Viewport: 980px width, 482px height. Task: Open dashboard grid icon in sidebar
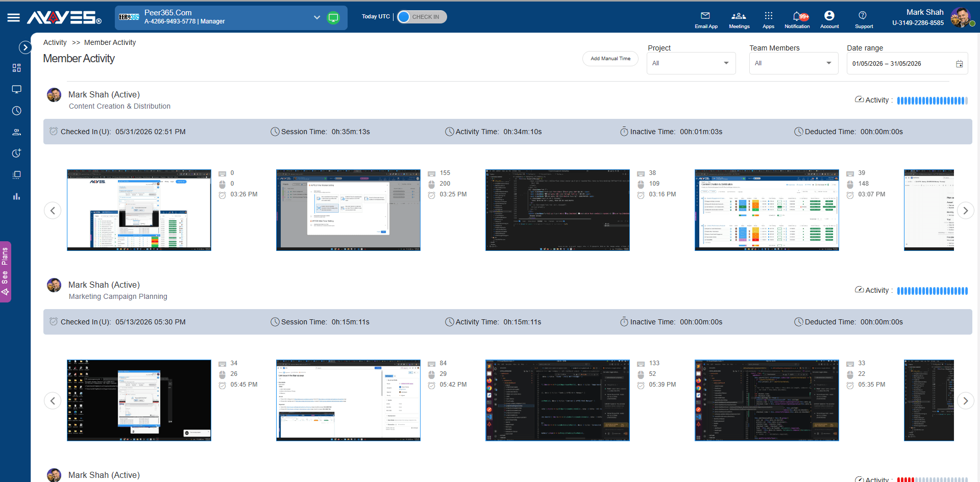(16, 68)
